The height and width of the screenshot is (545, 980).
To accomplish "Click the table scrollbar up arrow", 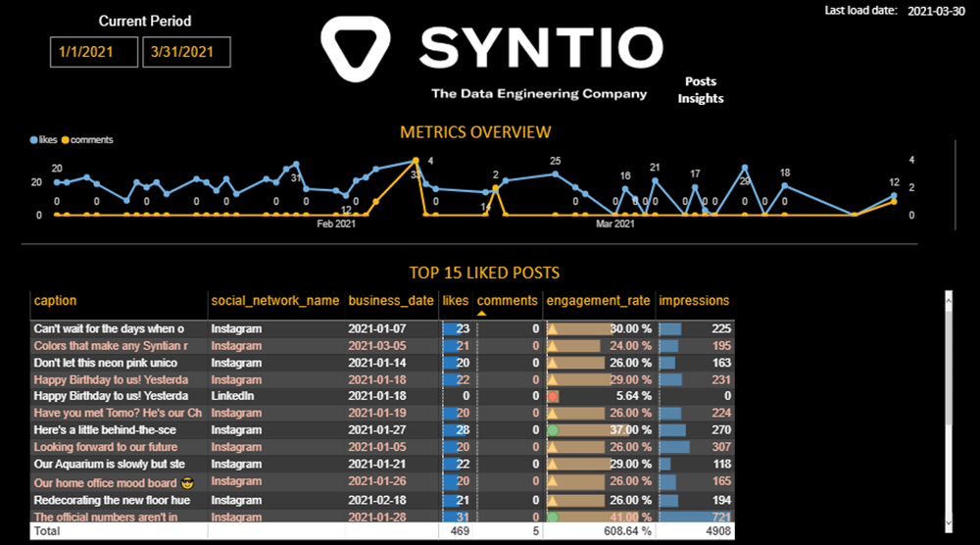I will pos(948,301).
